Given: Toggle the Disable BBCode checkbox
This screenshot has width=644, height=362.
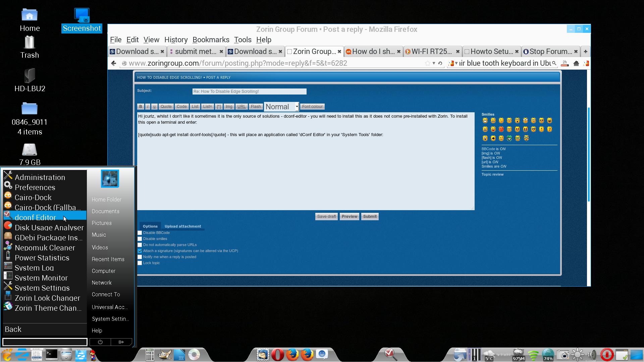Looking at the screenshot, I should click(x=140, y=233).
